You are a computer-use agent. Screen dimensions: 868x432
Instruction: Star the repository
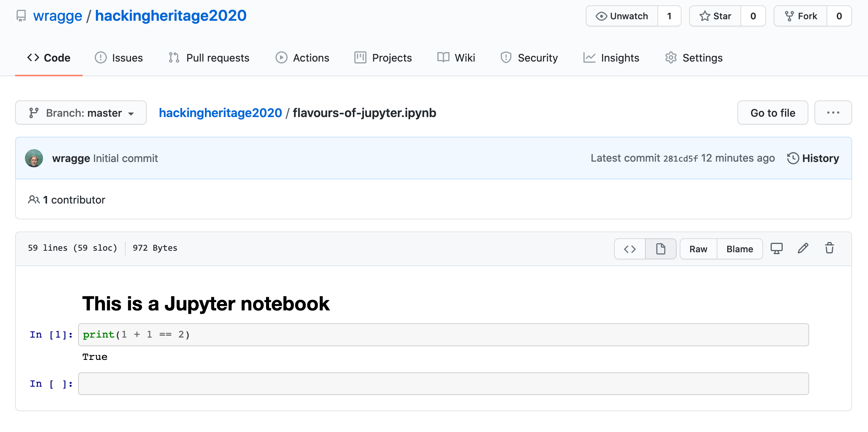coord(715,16)
